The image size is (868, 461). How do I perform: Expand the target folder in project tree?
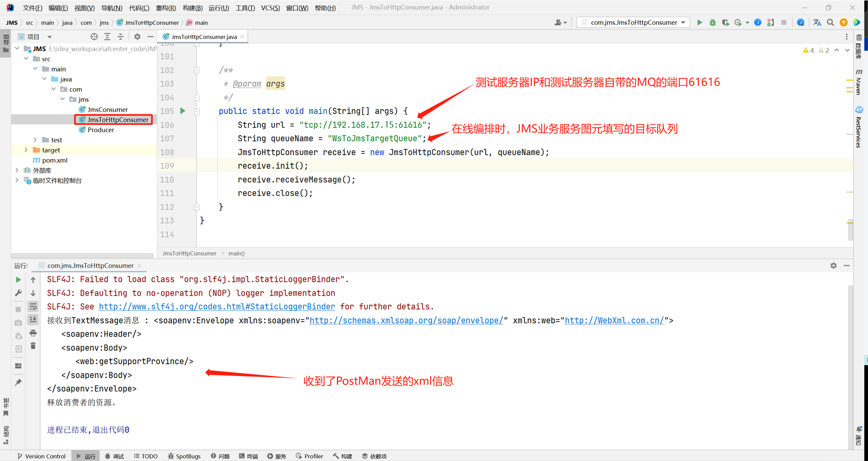(26, 150)
